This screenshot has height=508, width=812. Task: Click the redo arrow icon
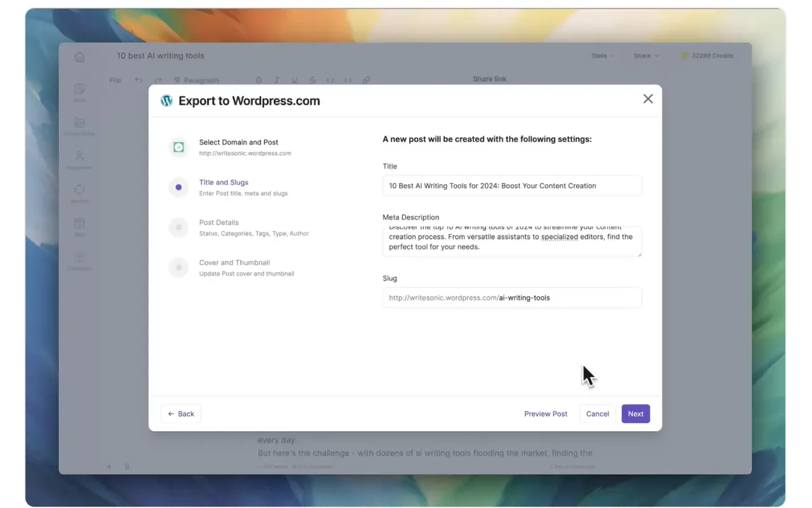tap(158, 81)
